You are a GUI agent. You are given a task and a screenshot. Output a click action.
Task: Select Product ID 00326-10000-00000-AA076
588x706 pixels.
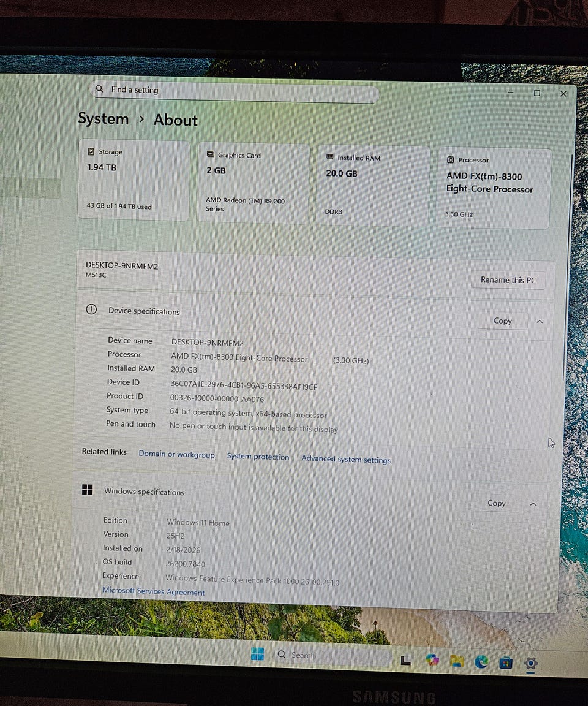click(217, 398)
